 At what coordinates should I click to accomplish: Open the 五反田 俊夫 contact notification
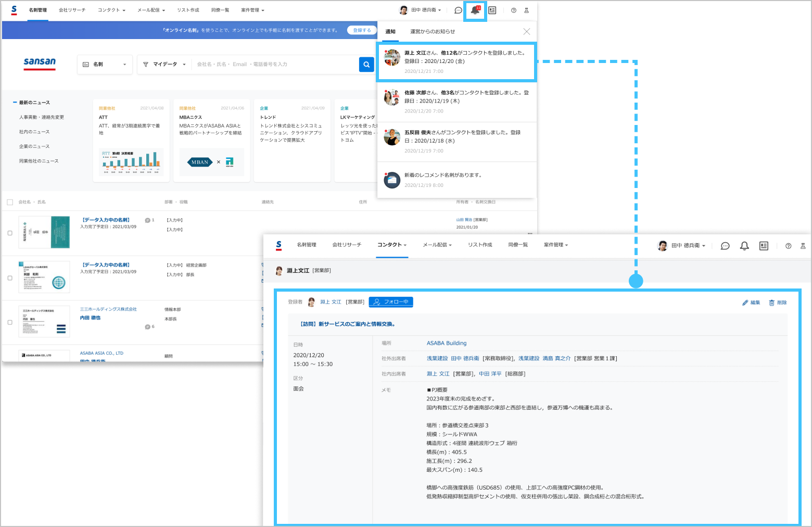[456, 142]
